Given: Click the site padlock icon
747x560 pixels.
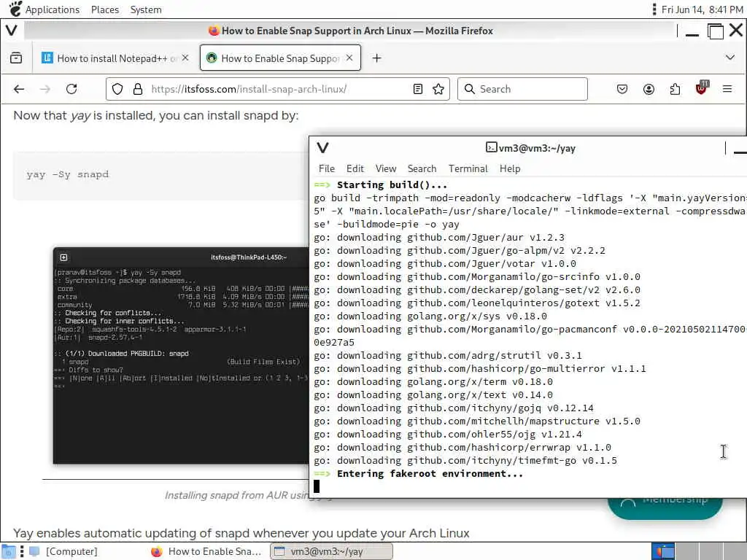Looking at the screenshot, I should coord(138,89).
